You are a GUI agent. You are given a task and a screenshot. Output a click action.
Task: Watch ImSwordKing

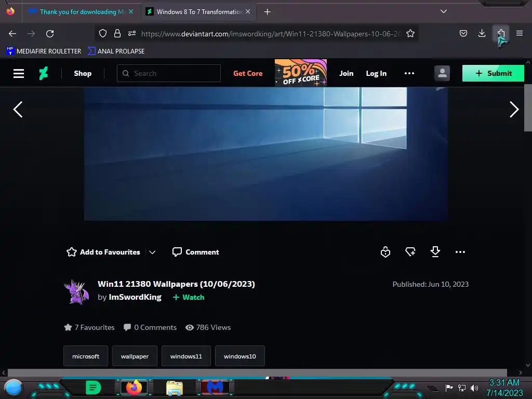189,297
